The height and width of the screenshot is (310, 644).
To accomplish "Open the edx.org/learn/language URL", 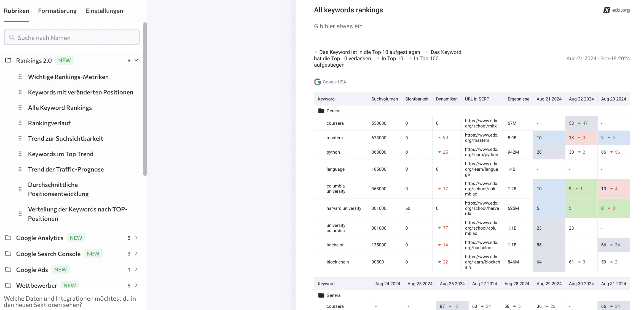I will click(x=481, y=169).
